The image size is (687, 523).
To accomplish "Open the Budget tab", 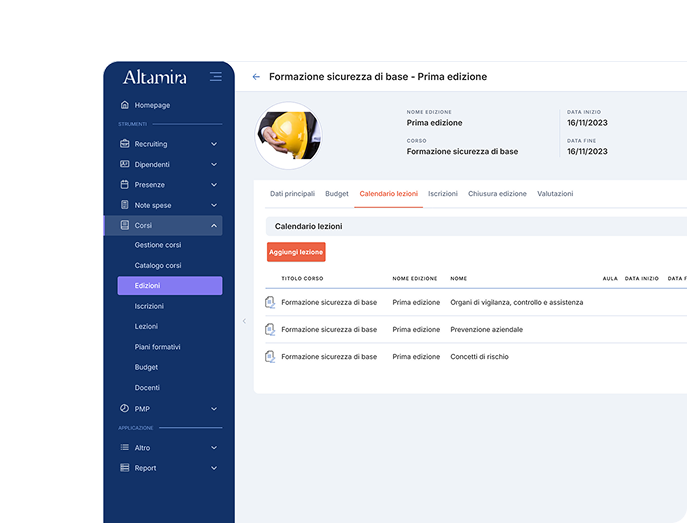I will 337,193.
